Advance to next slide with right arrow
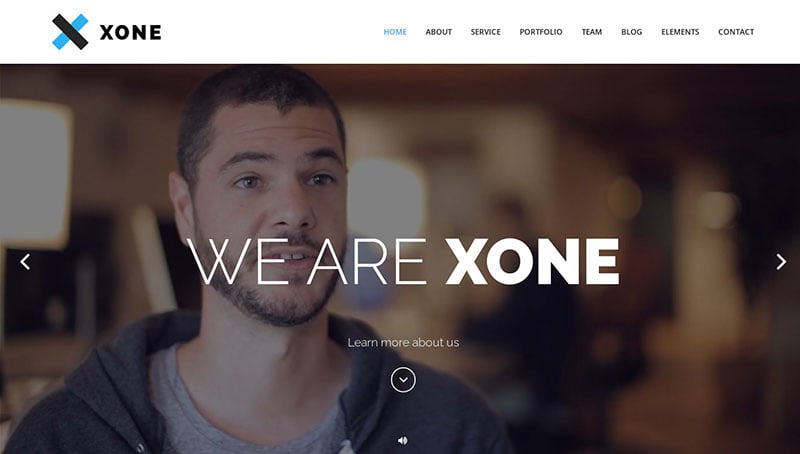 (x=781, y=262)
